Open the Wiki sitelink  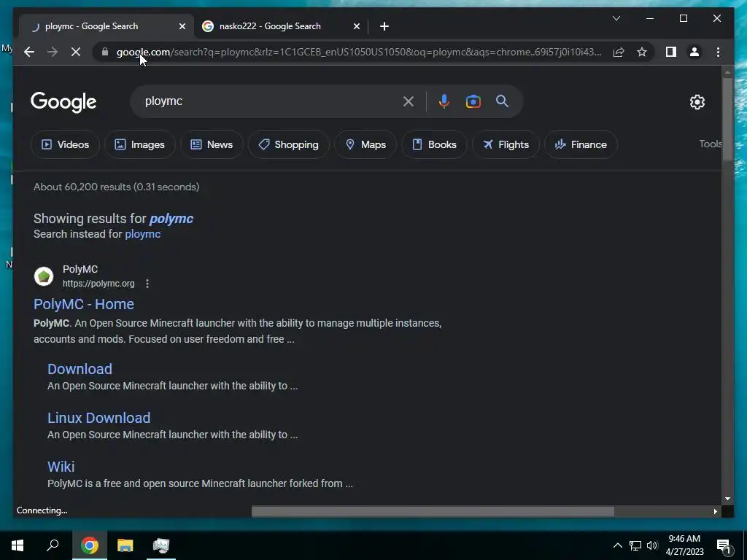pos(61,467)
